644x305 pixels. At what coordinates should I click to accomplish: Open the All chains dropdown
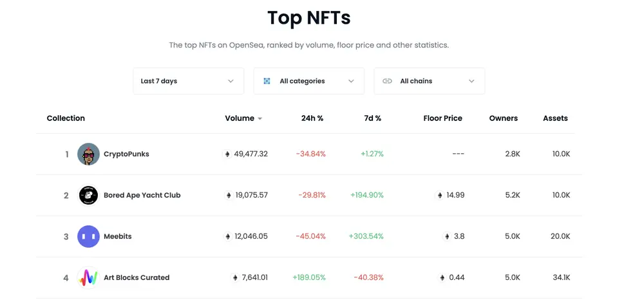pyautogui.click(x=429, y=81)
